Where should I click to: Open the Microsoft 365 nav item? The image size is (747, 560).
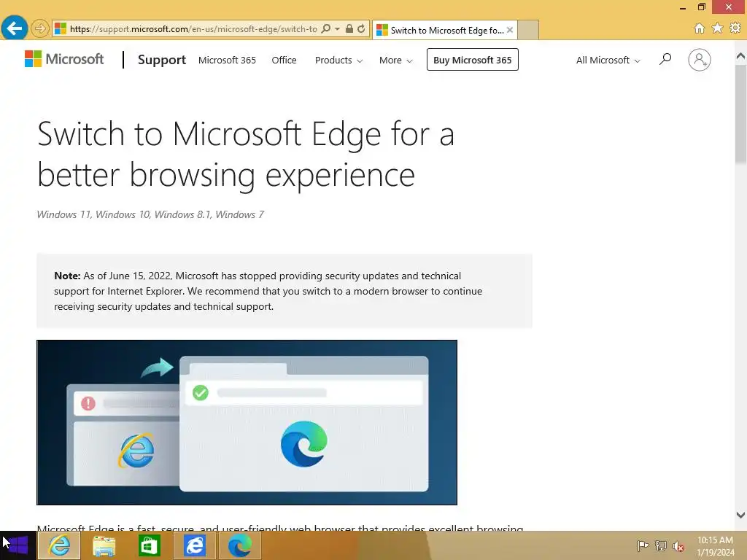[x=227, y=60]
